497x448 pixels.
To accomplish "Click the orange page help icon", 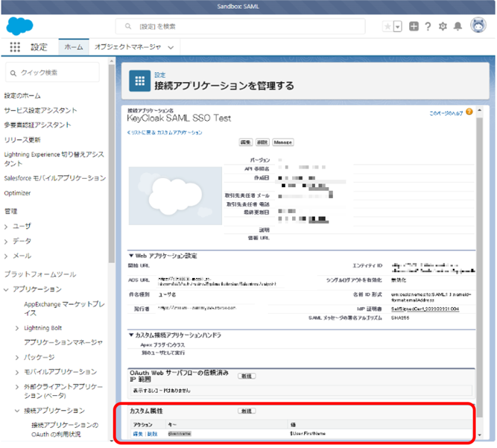I will (469, 112).
